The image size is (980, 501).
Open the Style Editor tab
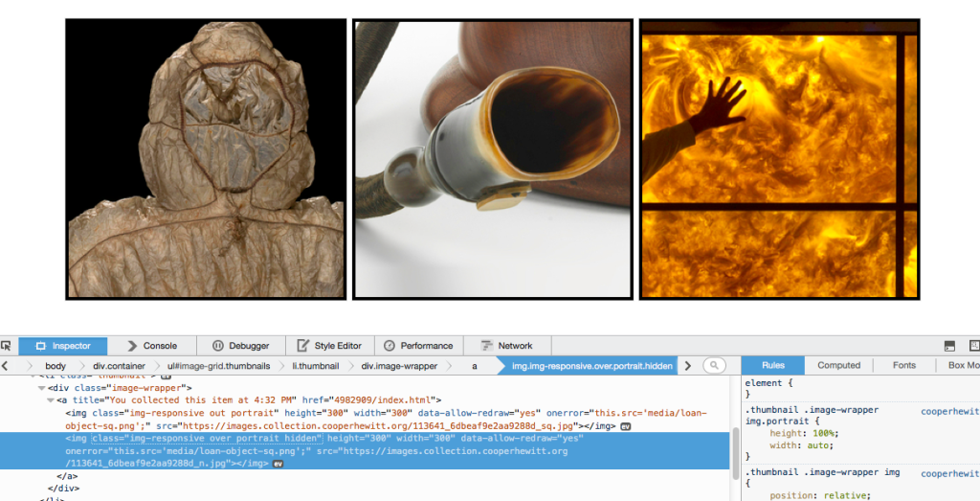(330, 346)
